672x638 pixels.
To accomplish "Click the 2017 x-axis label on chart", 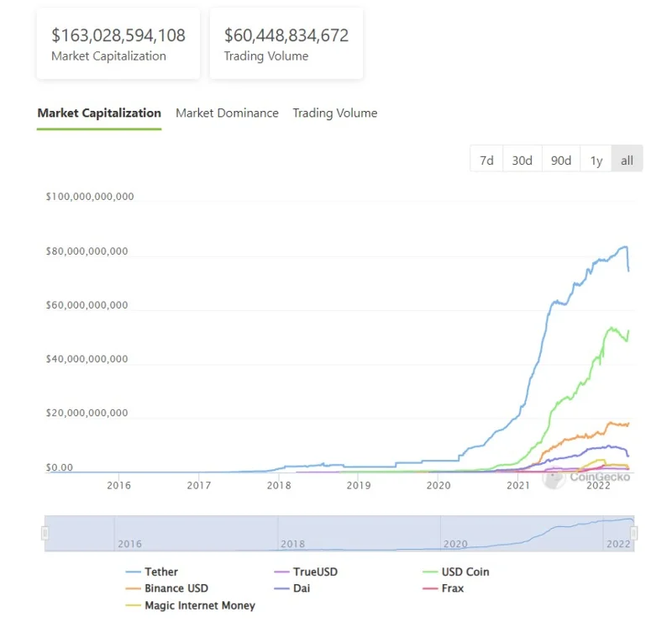I will coord(199,485).
